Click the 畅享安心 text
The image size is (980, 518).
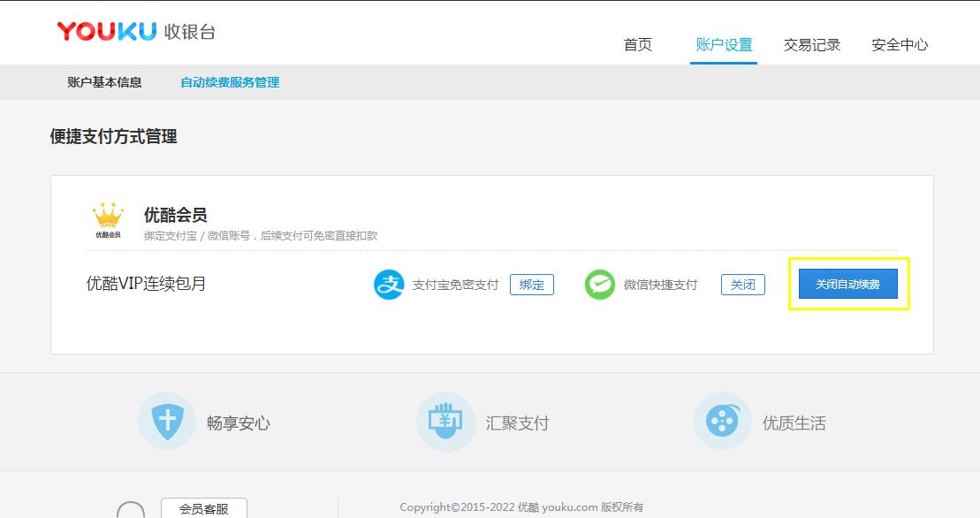pyautogui.click(x=238, y=423)
